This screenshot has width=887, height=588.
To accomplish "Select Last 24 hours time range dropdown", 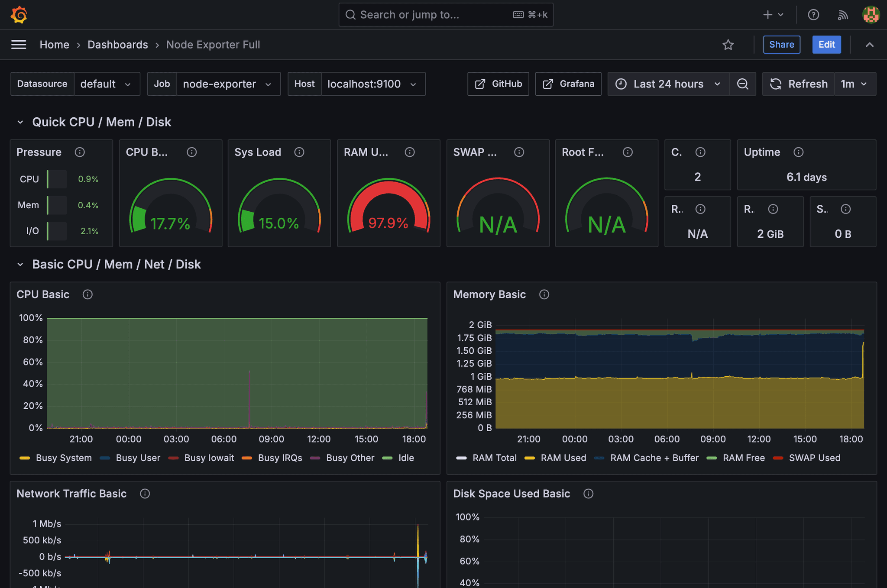I will (667, 83).
